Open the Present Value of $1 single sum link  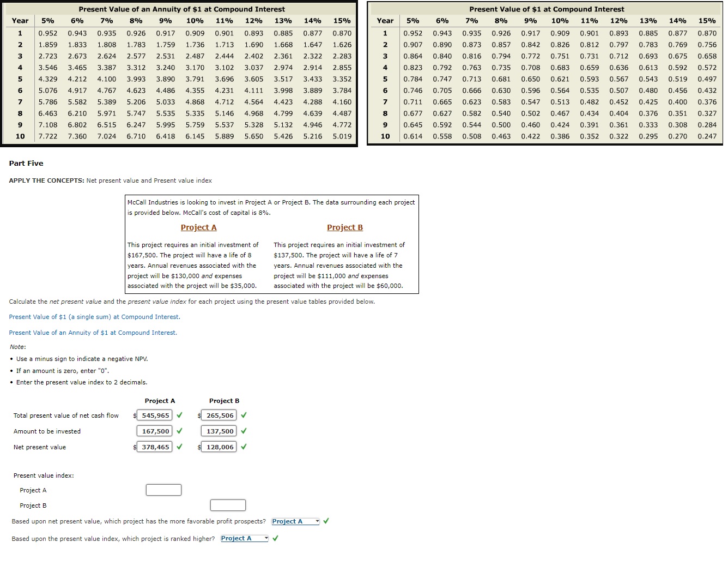point(94,317)
